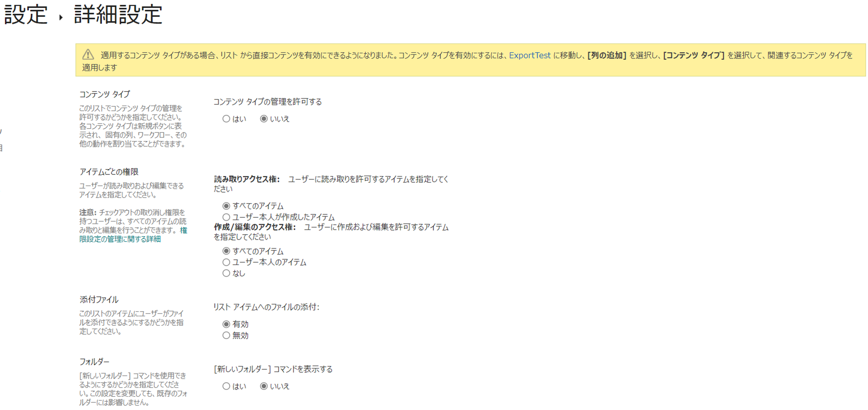Open the ExportTest link in banner
The height and width of the screenshot is (410, 868).
[530, 55]
